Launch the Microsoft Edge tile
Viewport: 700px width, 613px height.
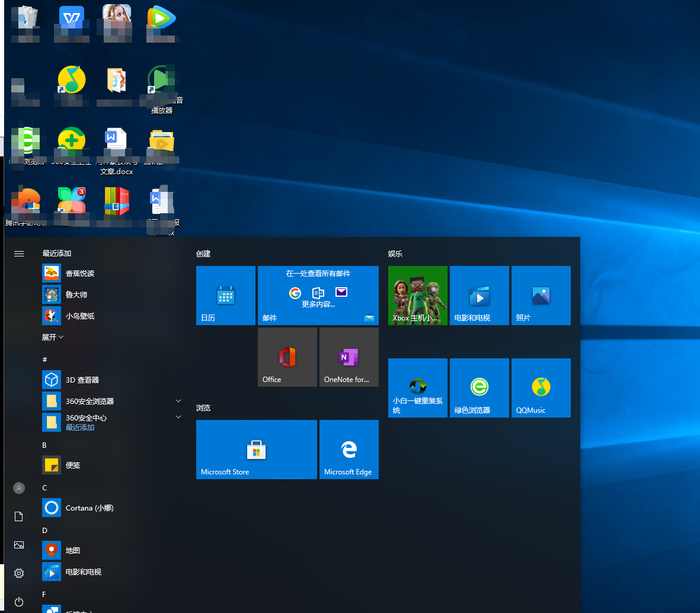[349, 449]
